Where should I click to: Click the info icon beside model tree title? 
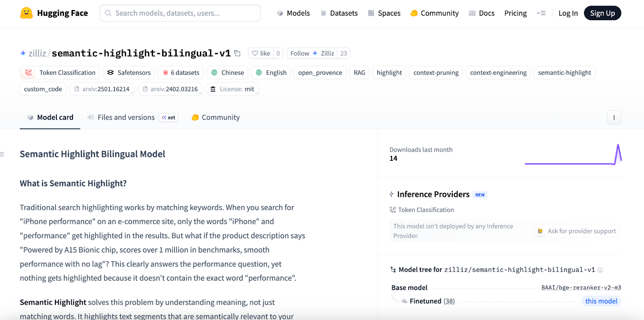pos(600,270)
